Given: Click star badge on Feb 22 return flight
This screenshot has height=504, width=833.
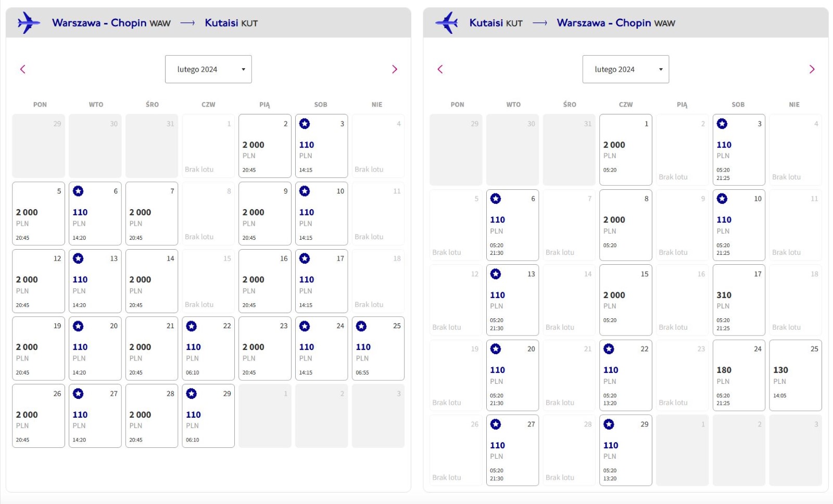Looking at the screenshot, I should 609,349.
